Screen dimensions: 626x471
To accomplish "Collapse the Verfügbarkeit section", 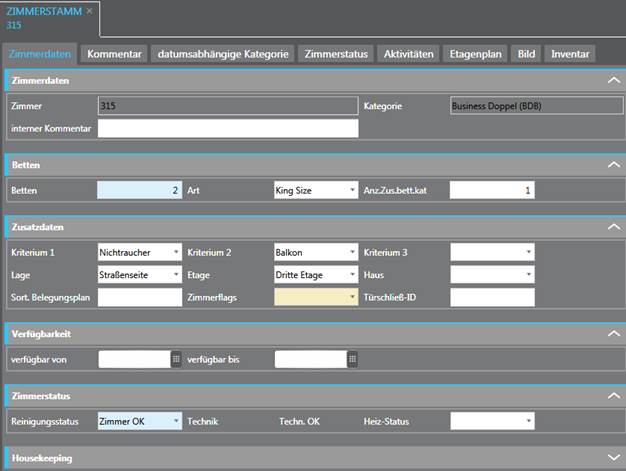I will (613, 333).
